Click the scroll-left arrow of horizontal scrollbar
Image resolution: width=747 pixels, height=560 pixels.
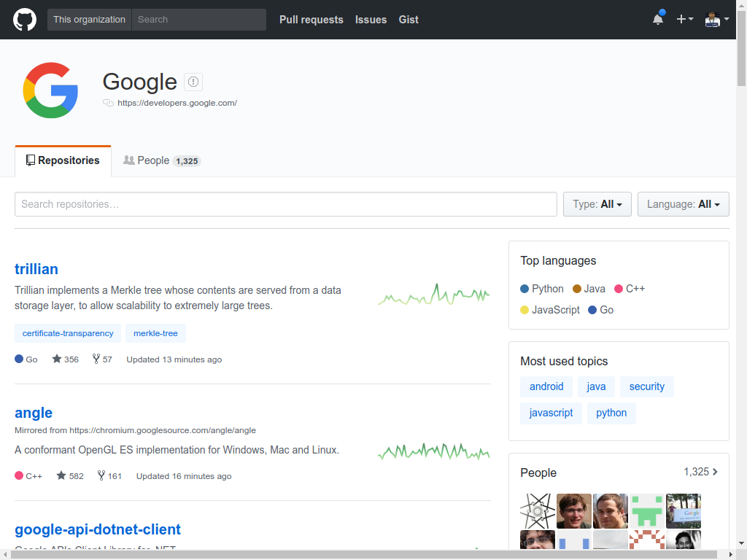coord(5,555)
